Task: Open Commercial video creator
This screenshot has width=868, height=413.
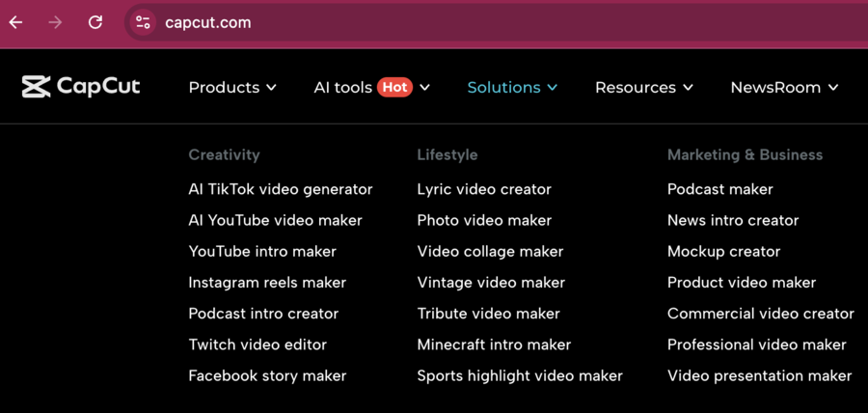Action: click(x=760, y=314)
